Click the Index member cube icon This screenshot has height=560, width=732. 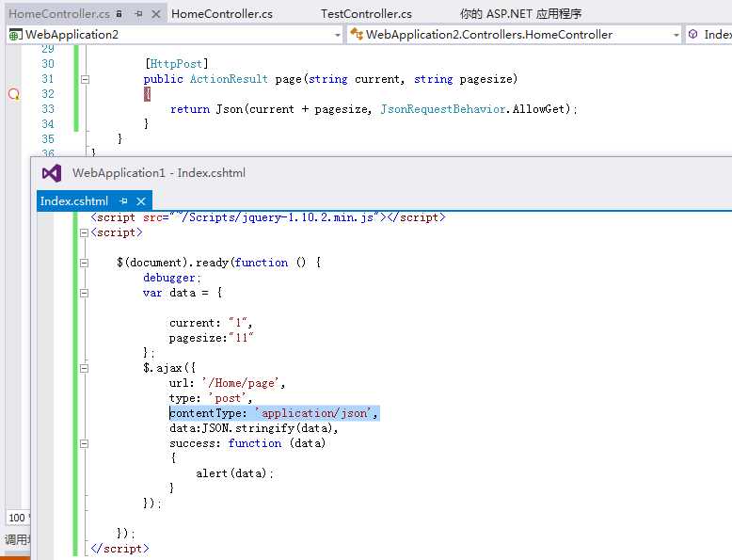coord(693,34)
